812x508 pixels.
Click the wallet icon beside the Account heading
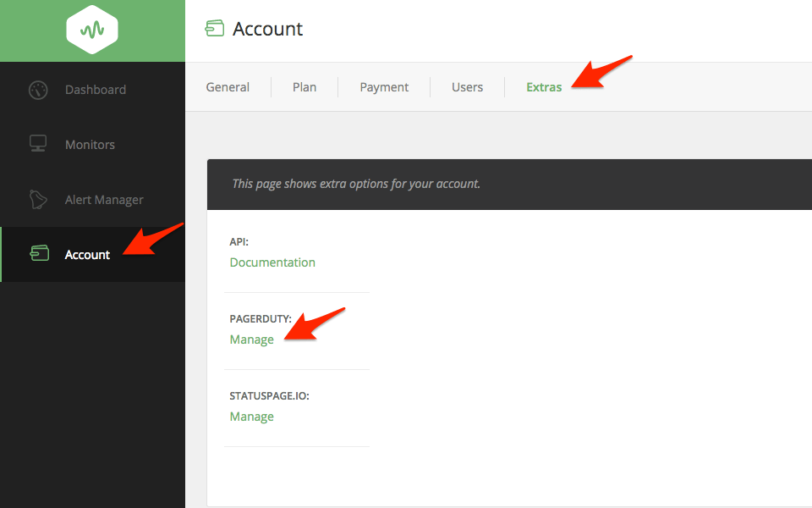tap(215, 29)
